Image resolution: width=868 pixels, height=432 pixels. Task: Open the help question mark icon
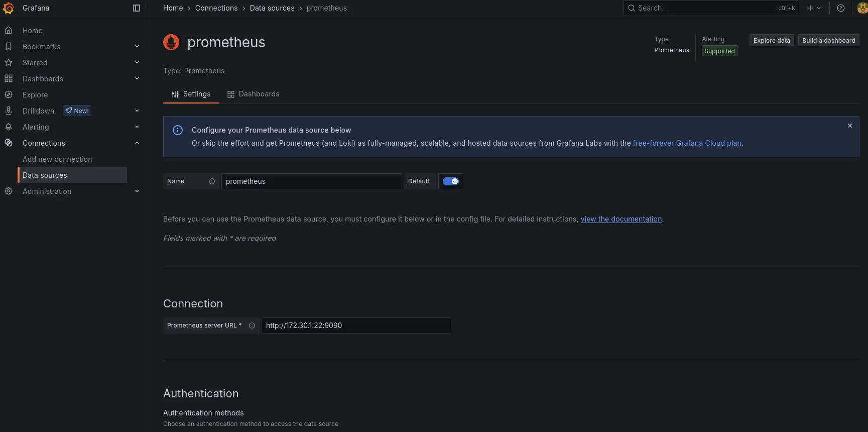click(841, 8)
